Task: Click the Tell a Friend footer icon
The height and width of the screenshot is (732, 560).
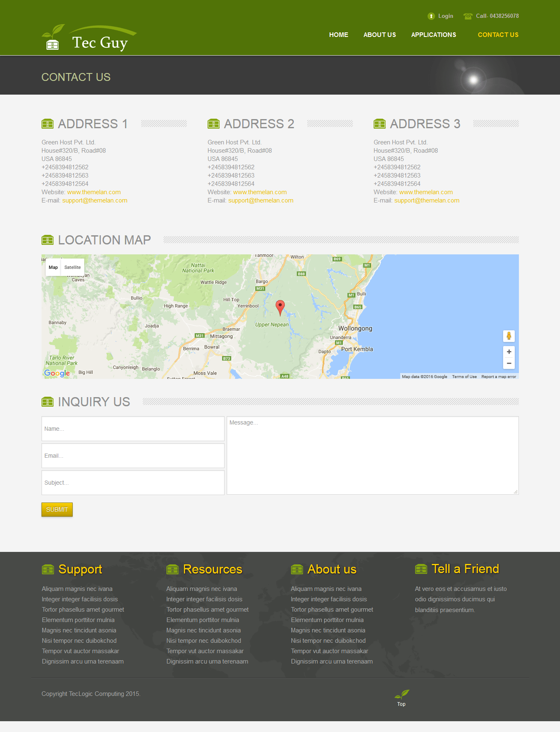Action: pyautogui.click(x=421, y=569)
